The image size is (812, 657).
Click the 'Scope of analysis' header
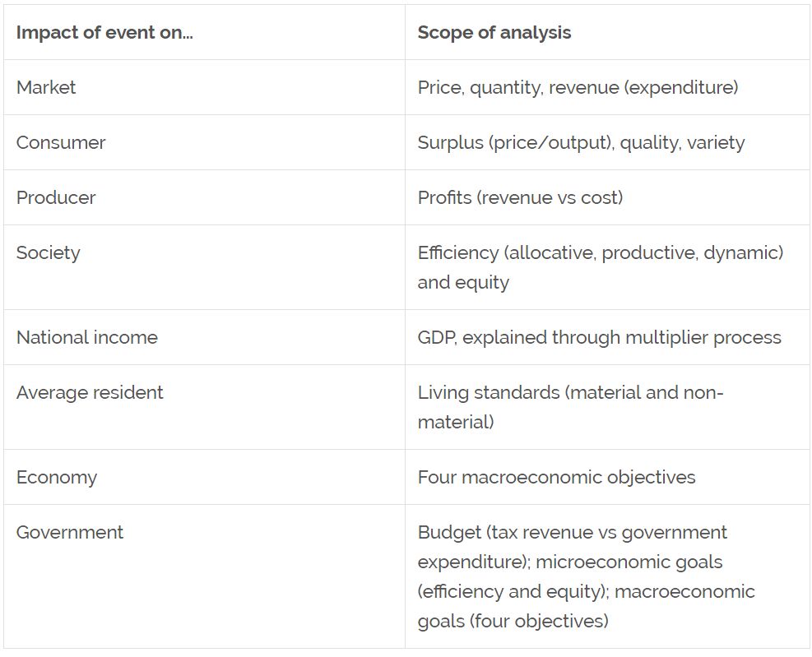coord(494,33)
